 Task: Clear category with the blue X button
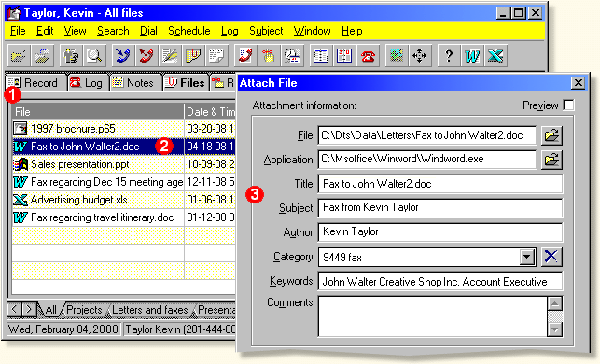tap(551, 257)
